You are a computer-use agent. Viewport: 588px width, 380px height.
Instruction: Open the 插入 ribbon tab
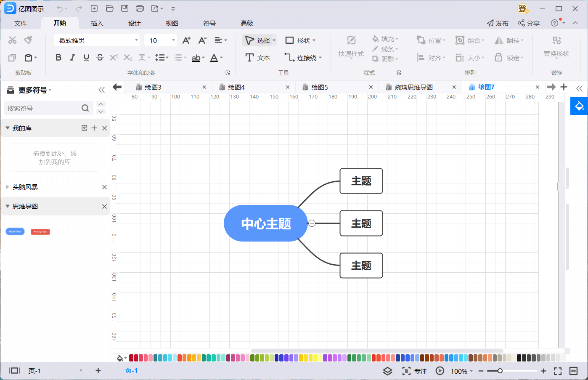coord(97,23)
